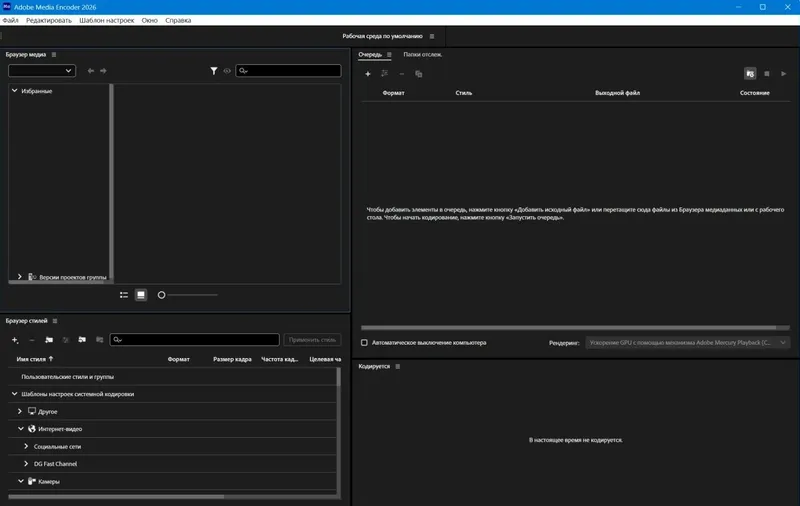Collapse the Избранные tree section
The width and height of the screenshot is (800, 506).
(x=15, y=91)
